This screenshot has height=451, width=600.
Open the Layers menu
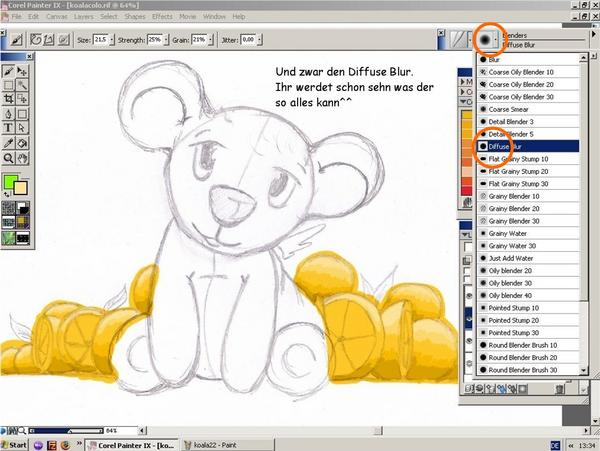point(83,16)
